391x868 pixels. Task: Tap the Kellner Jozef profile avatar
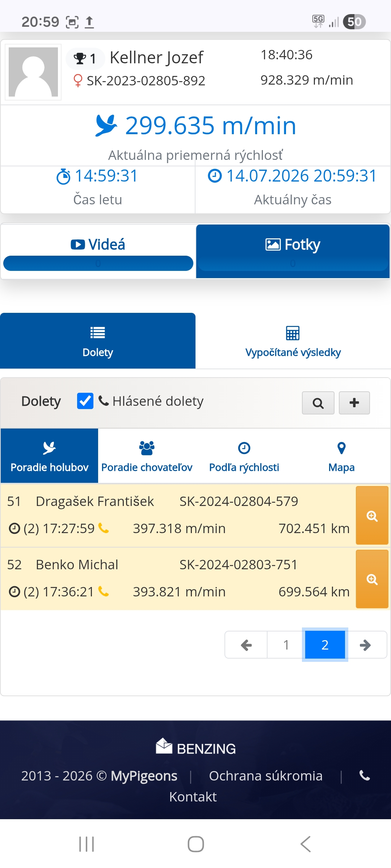(x=33, y=72)
